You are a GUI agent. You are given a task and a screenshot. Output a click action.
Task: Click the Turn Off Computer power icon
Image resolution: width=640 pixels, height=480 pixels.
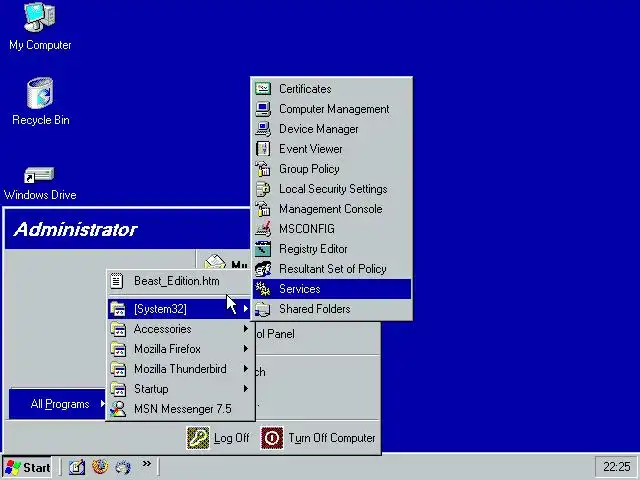(x=272, y=438)
